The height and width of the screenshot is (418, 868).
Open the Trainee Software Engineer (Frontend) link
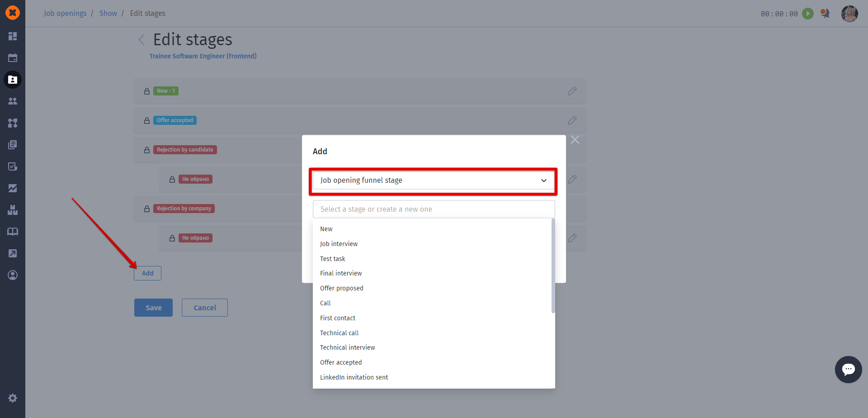pos(203,56)
